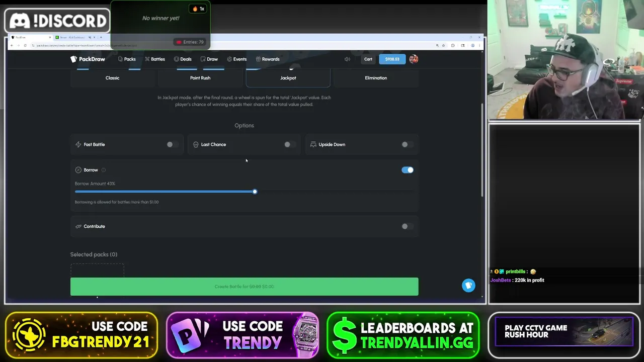Click the browser back arrow

(12, 45)
